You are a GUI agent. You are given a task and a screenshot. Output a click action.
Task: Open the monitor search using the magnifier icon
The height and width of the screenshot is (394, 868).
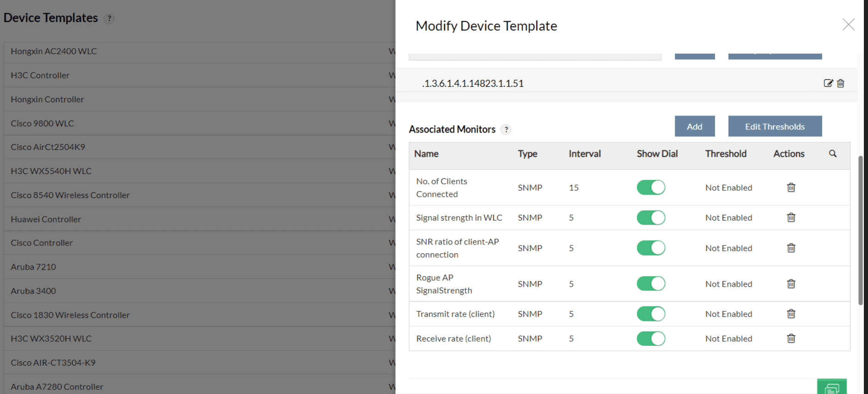click(x=833, y=154)
